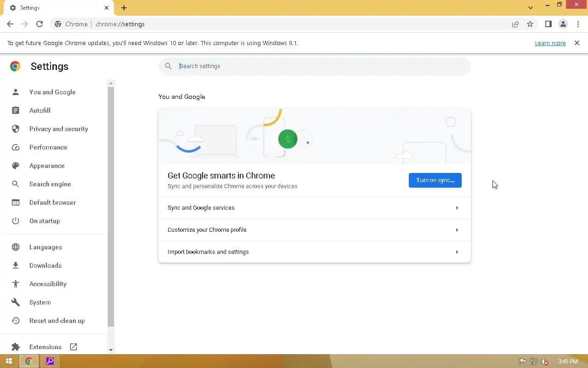Viewport: 588px width, 368px height.
Task: Expand Import bookmarks and settings row
Action: (315, 252)
